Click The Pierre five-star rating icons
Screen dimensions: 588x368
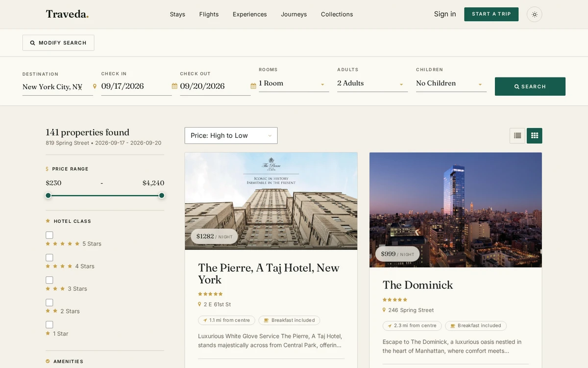point(210,294)
